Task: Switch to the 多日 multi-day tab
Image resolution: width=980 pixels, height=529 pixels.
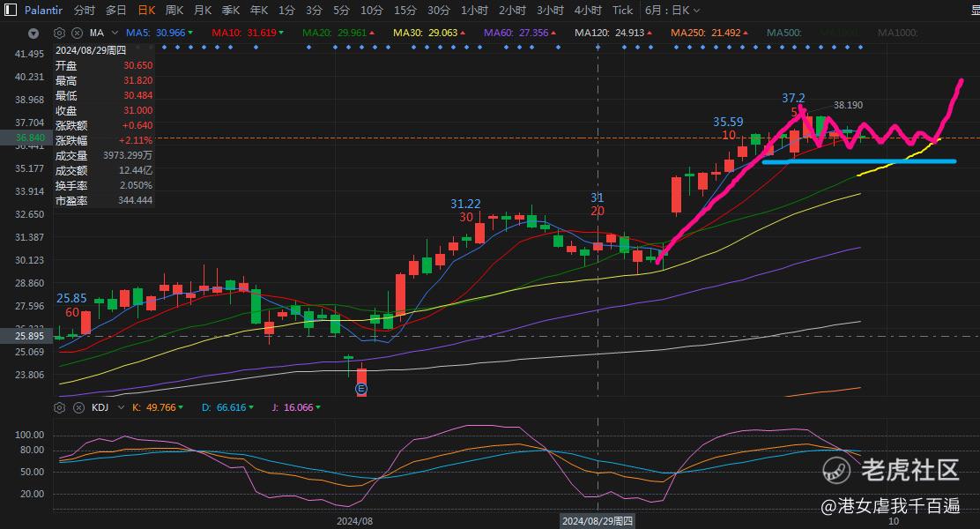Action: 115,10
